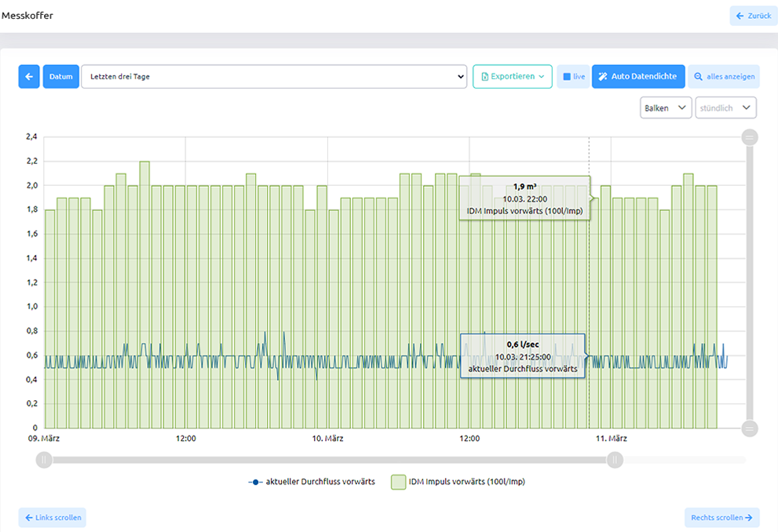Open the Datum date picker
The height and width of the screenshot is (532, 778).
tap(60, 77)
